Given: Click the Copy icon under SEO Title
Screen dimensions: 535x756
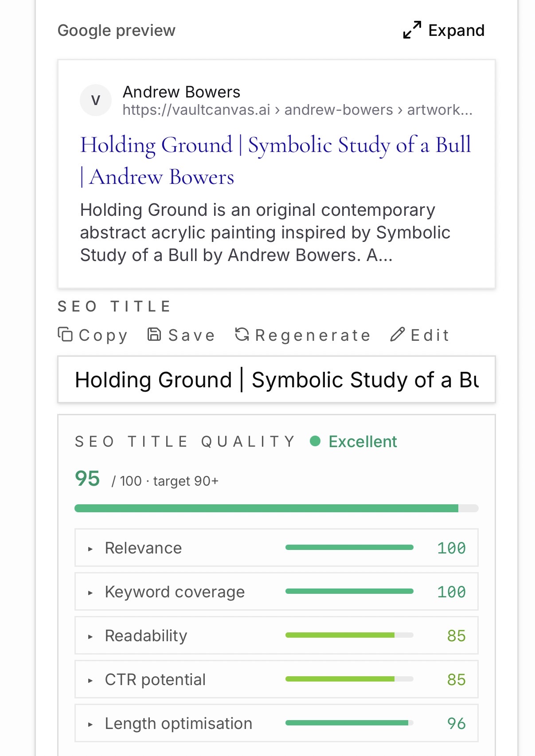Looking at the screenshot, I should click(65, 334).
